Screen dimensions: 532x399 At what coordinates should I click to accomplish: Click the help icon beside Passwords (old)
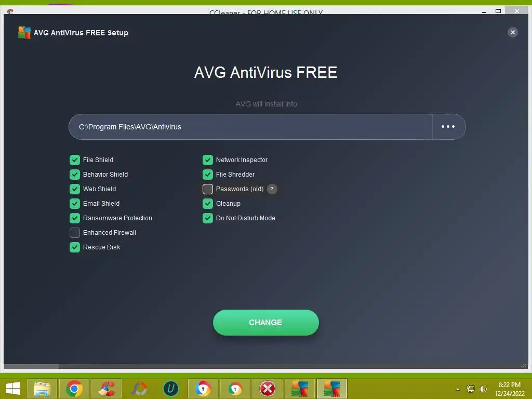[272, 189]
